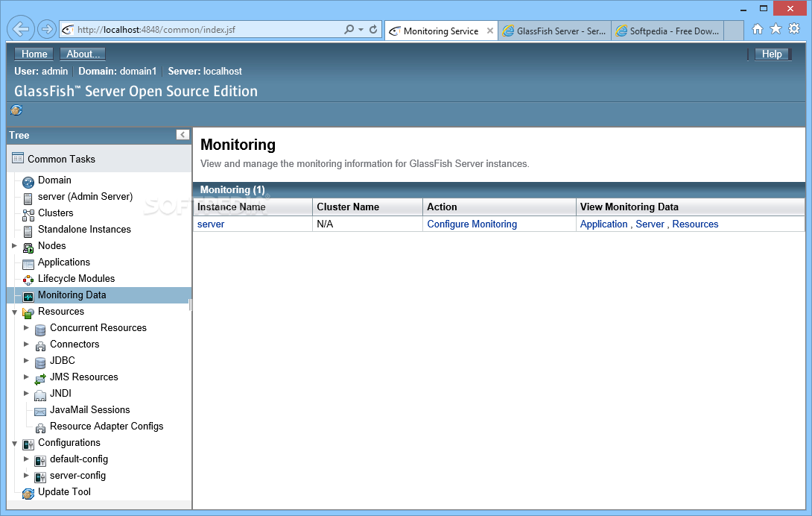Click the server-config icon
The height and width of the screenshot is (516, 812).
coord(40,477)
